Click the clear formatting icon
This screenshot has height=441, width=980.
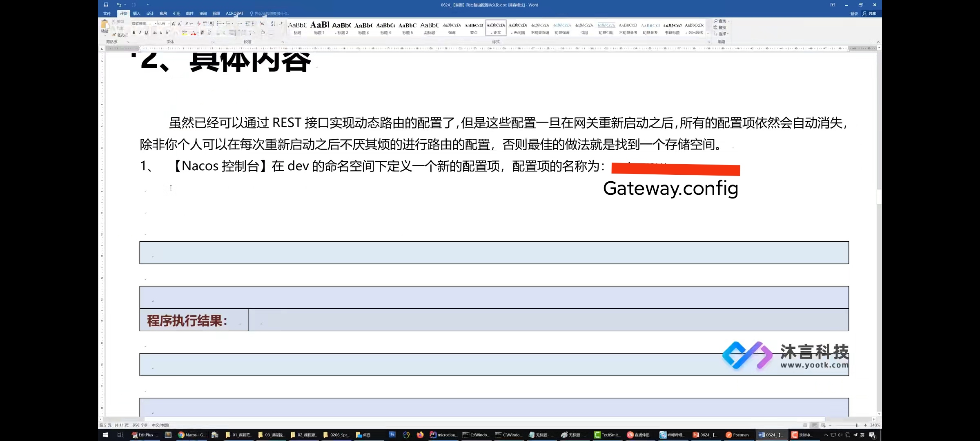click(x=199, y=24)
